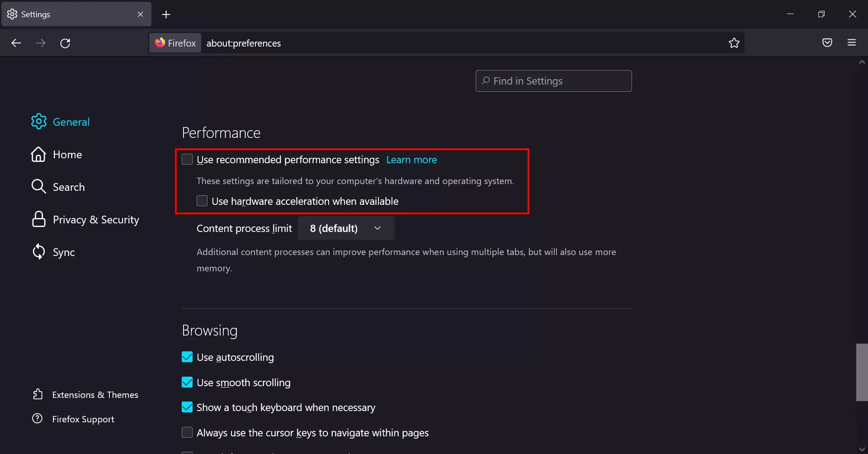868x454 pixels.
Task: Enable cursor keys navigation within pages
Action: pos(188,432)
